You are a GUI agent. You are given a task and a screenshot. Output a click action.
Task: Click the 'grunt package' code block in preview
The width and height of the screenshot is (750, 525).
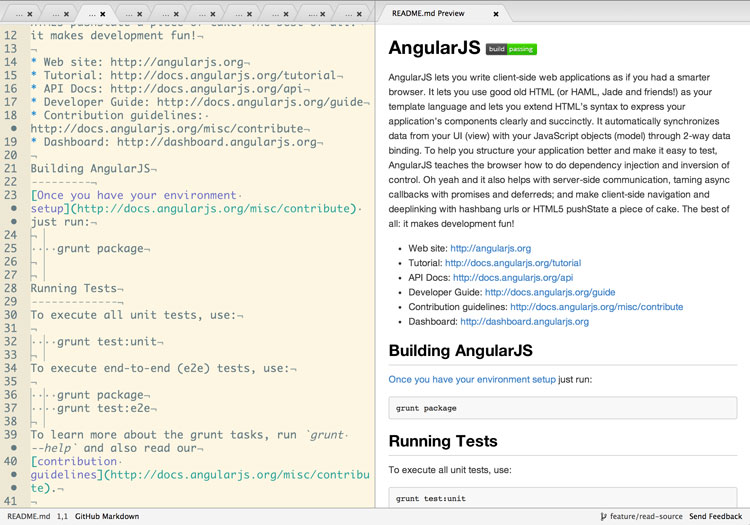[x=562, y=408]
